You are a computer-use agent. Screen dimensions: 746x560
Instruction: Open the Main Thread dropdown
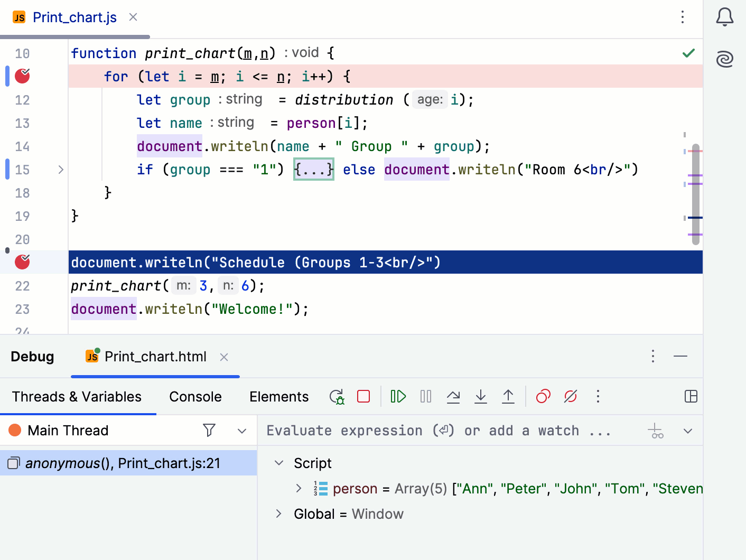pos(243,430)
